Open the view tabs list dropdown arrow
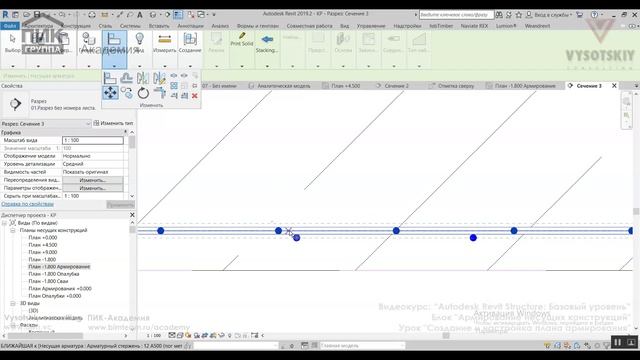640x360 pixels. [636, 86]
